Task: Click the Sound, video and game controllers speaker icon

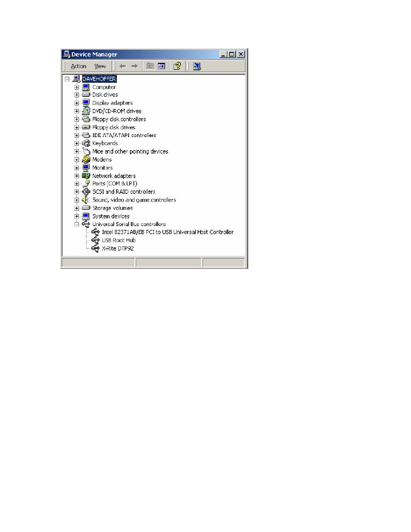Action: [86, 200]
